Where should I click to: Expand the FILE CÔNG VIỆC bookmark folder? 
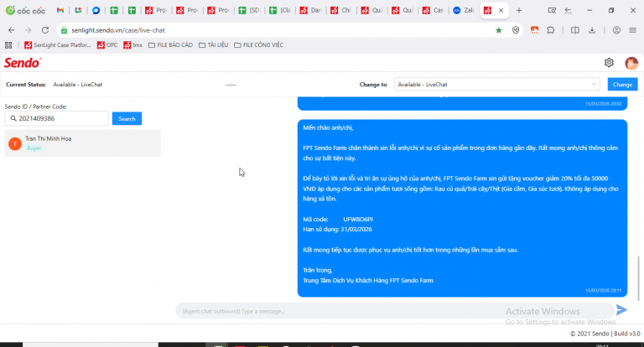[258, 45]
